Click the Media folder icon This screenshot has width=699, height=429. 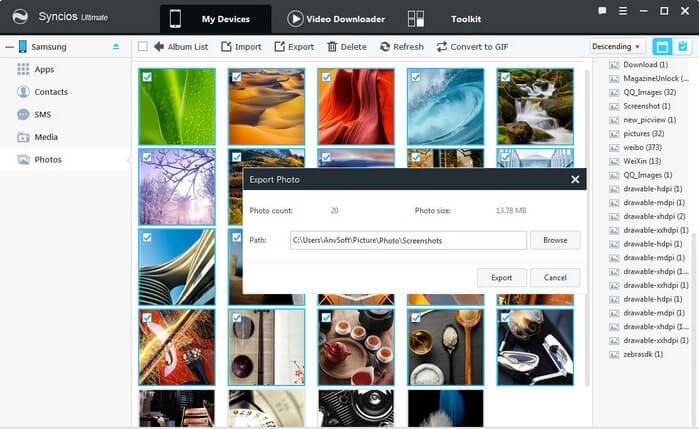[x=23, y=137]
